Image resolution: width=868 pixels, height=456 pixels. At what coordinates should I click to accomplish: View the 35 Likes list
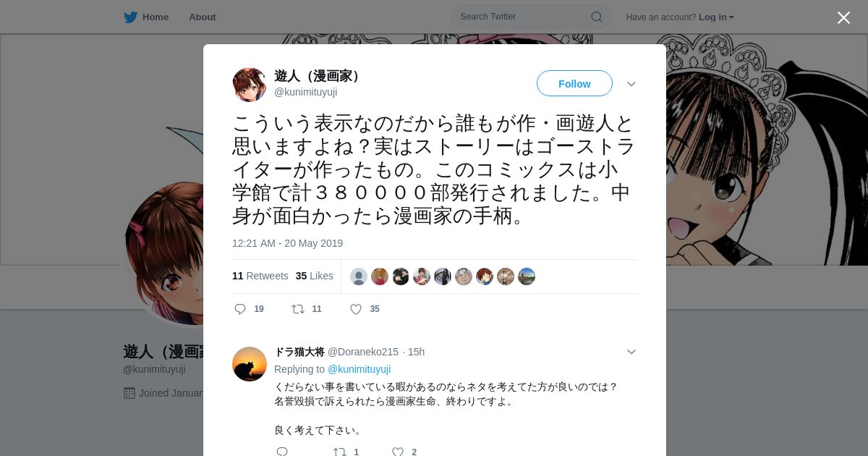pyautogui.click(x=315, y=276)
